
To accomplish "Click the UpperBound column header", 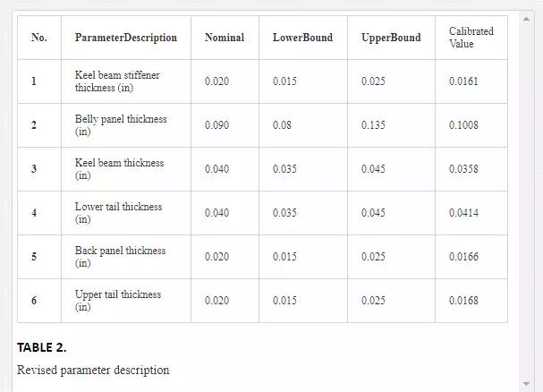I will pyautogui.click(x=391, y=38).
